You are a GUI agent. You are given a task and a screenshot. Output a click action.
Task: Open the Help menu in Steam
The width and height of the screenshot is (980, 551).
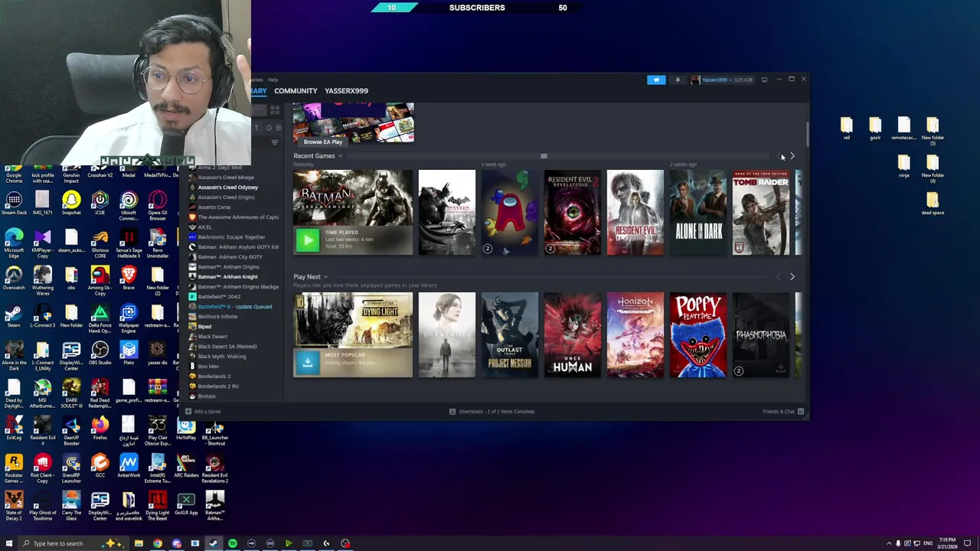pos(273,80)
